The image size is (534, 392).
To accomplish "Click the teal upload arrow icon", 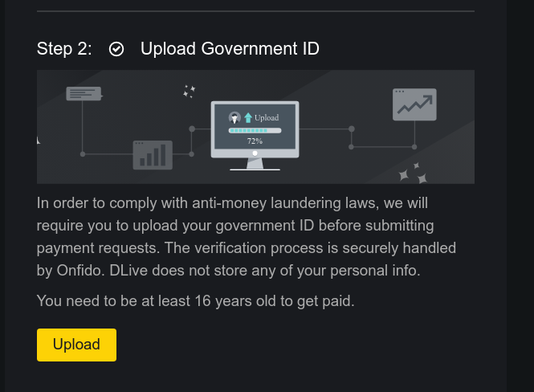I will pyautogui.click(x=248, y=117).
